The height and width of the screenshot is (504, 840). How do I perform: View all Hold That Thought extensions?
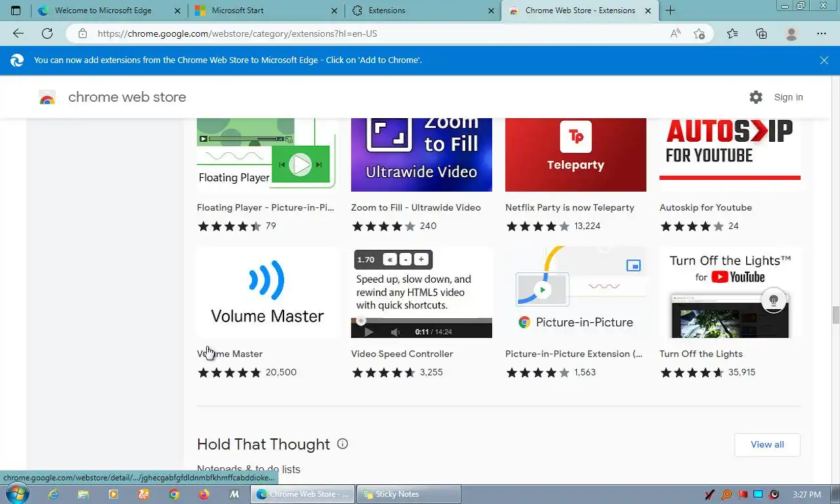(x=767, y=444)
